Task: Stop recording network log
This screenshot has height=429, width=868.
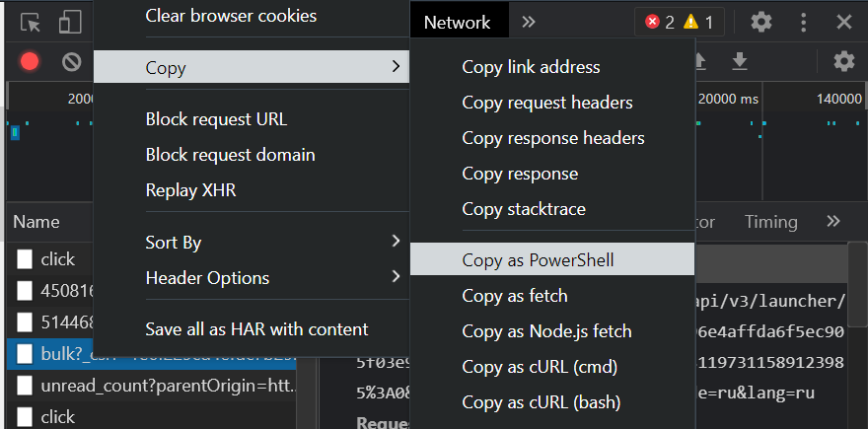Action: pos(30,61)
